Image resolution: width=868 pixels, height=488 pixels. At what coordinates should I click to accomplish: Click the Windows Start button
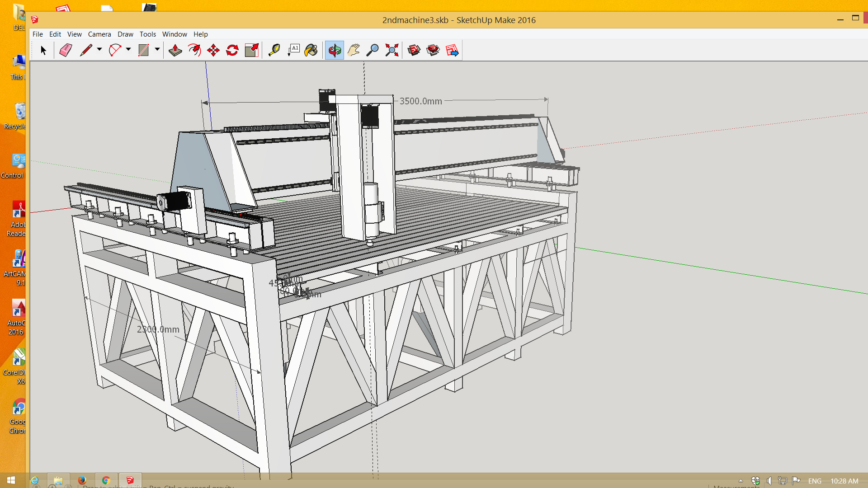coord(11,480)
